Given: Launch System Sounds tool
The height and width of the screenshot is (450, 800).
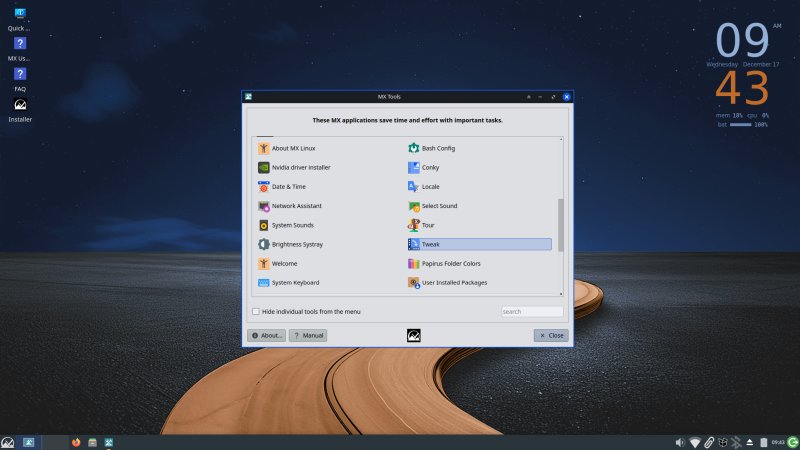Looking at the screenshot, I should tap(286, 225).
